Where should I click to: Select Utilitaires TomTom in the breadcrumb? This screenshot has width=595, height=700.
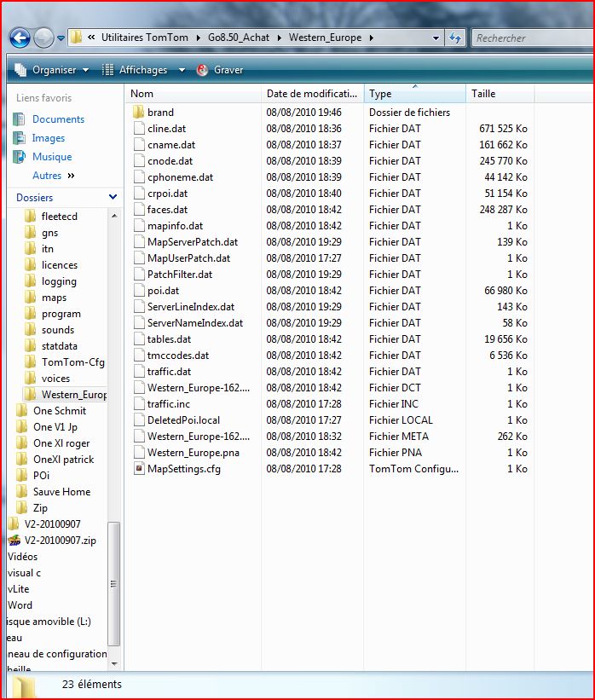click(145, 38)
